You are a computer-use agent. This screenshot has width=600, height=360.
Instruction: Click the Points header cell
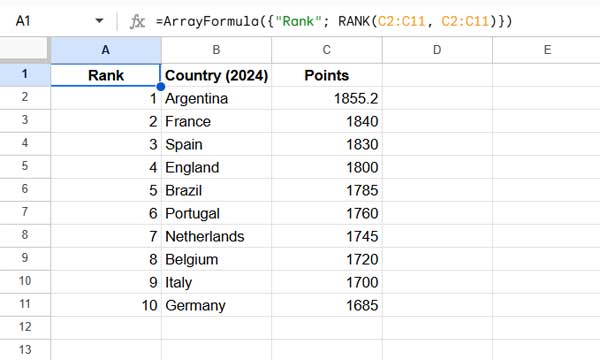[326, 75]
